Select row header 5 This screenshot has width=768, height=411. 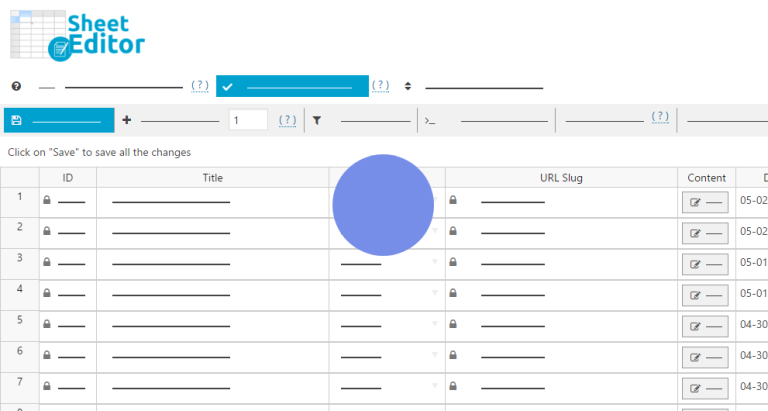coord(20,326)
